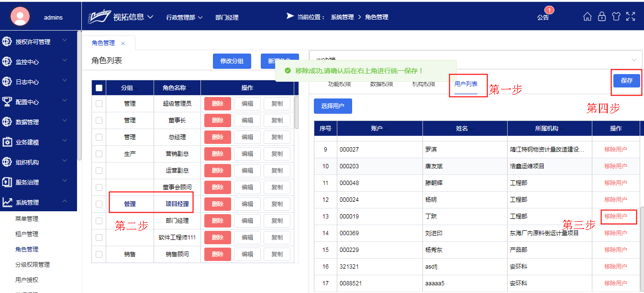Switch to the 用户列表 tab
This screenshot has height=293, width=644.
(x=466, y=84)
